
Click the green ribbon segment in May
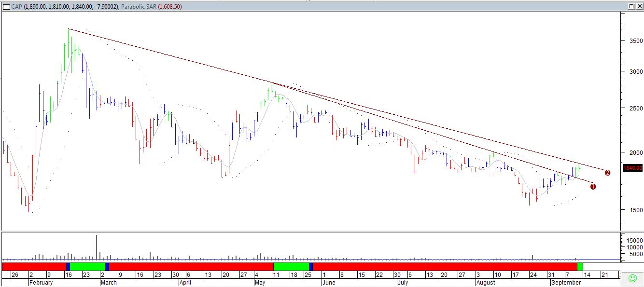pos(291,266)
